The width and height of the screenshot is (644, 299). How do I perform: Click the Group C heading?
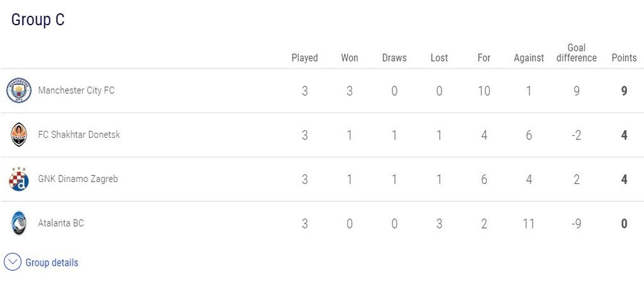(38, 20)
